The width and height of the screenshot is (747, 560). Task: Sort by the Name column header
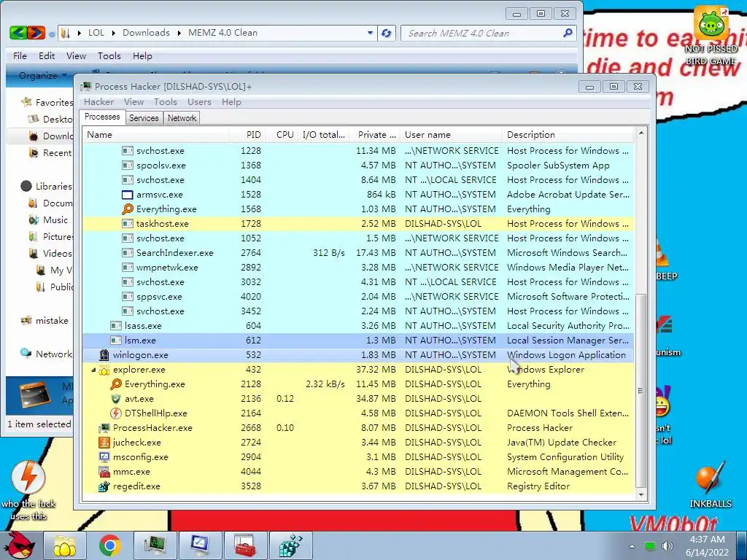tap(156, 135)
